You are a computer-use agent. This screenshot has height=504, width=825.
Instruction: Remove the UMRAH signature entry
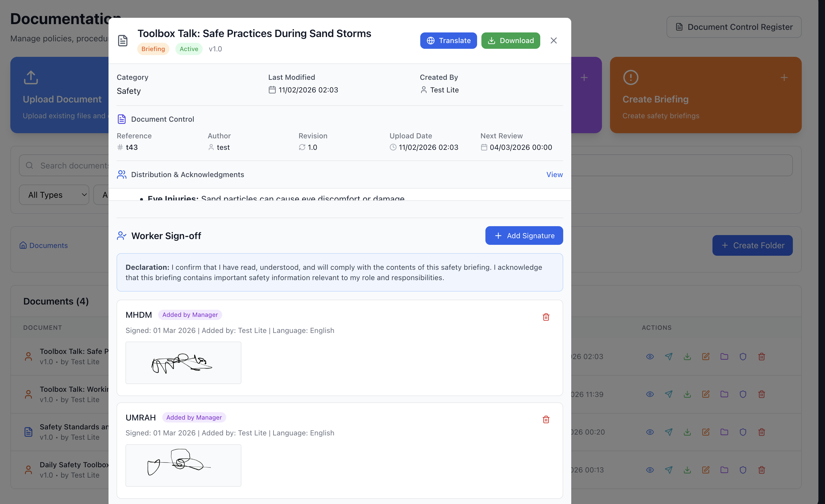(546, 419)
